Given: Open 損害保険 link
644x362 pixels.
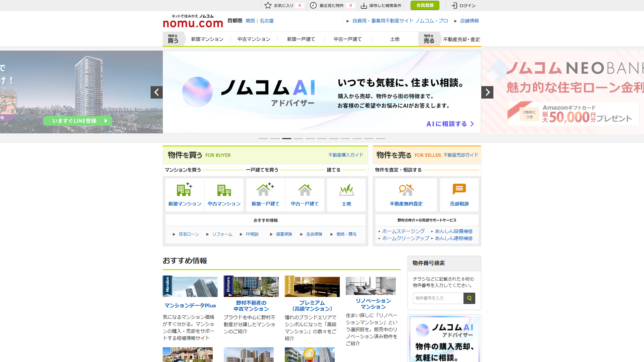Looking at the screenshot, I should 284,234.
